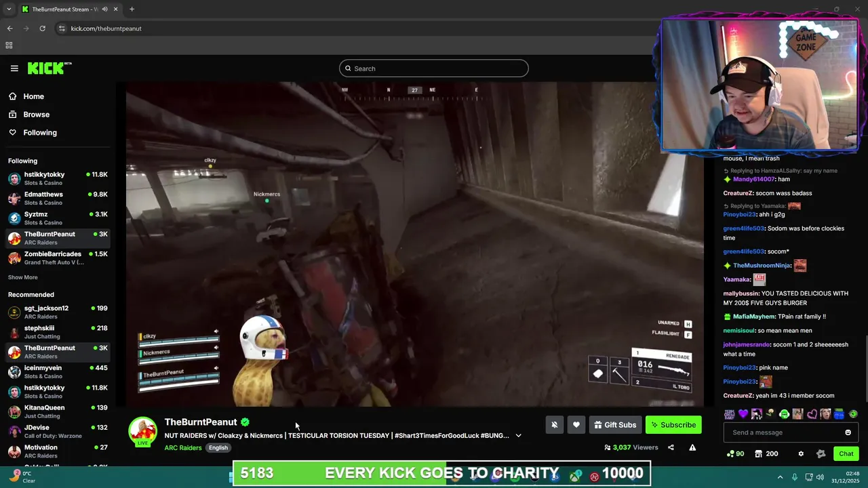Viewport: 868px width, 488px height.
Task: Go to the Kick logo homepage
Action: coord(49,68)
